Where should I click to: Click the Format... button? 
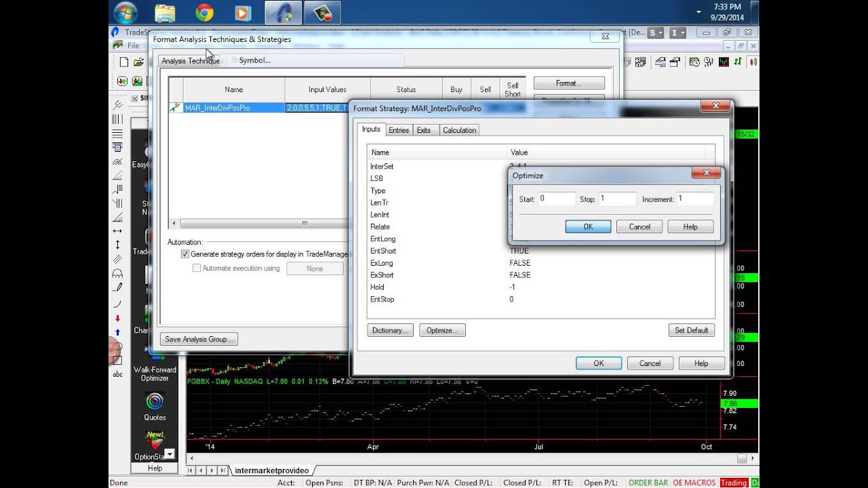[569, 83]
